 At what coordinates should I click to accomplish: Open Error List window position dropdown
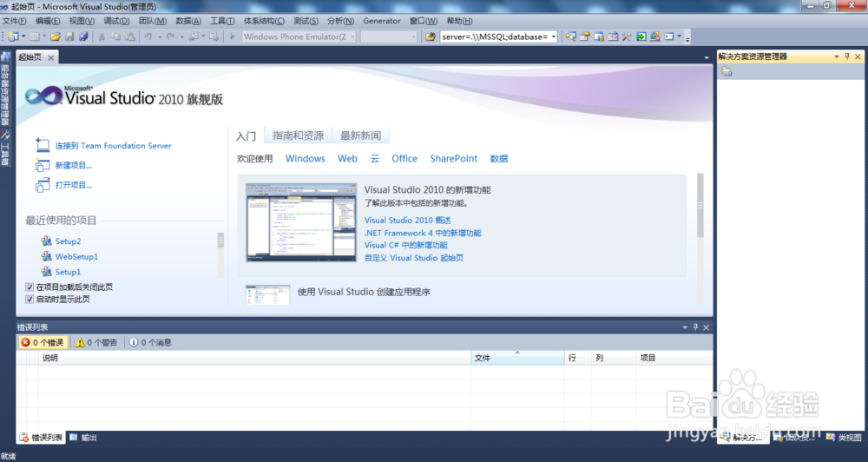(x=685, y=327)
